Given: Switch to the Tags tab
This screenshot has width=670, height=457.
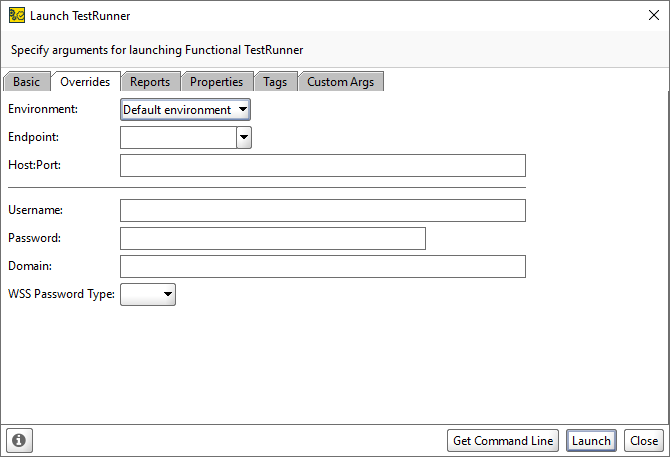Looking at the screenshot, I should click(x=275, y=82).
